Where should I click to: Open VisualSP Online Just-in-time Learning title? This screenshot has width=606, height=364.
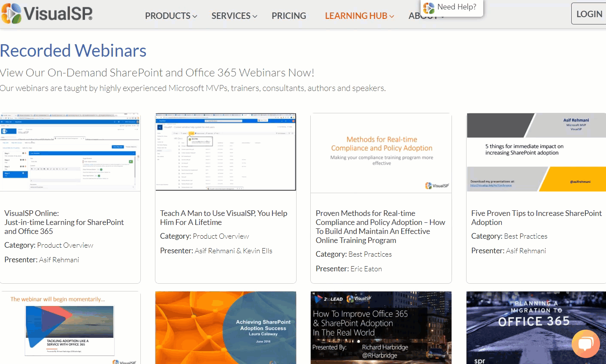pyautogui.click(x=64, y=222)
